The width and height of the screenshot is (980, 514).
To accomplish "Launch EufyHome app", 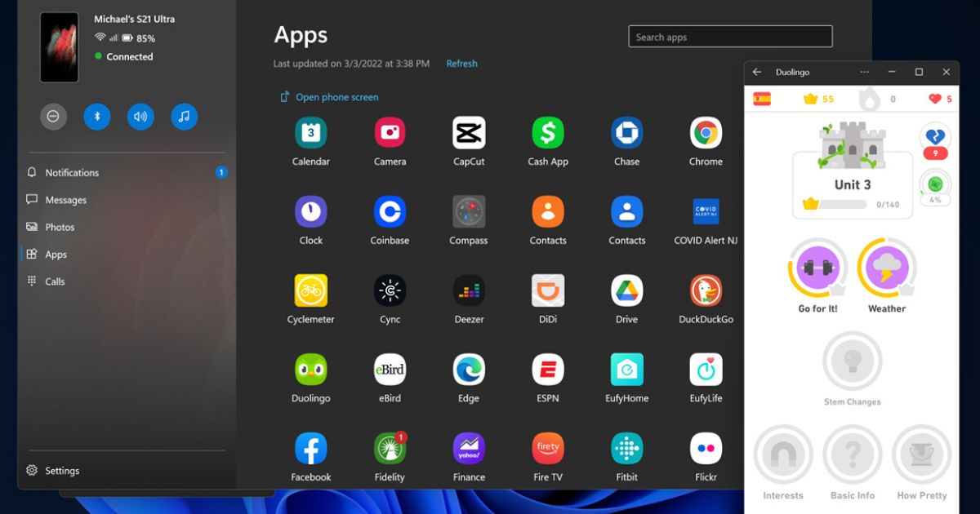I will pyautogui.click(x=626, y=370).
